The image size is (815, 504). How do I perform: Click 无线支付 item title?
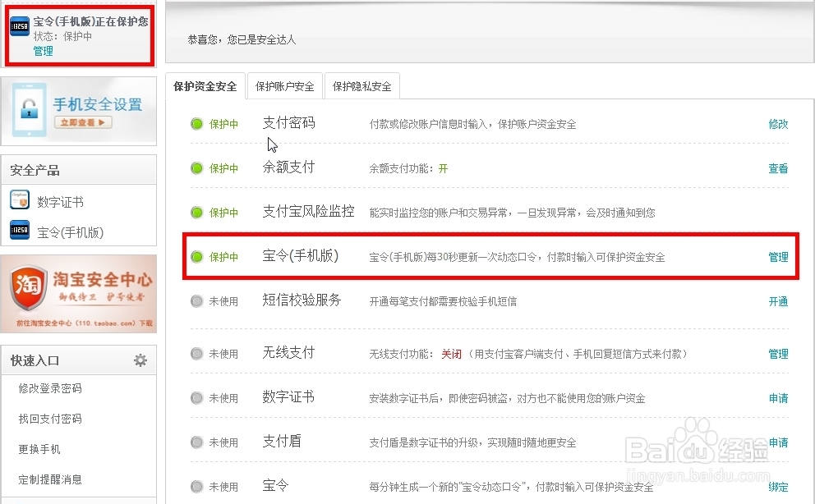click(289, 353)
